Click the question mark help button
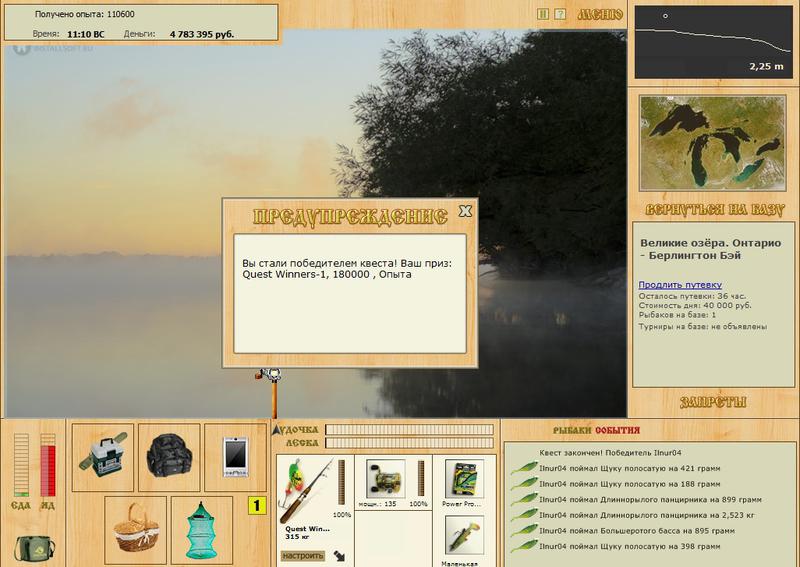Image resolution: width=800 pixels, height=567 pixels. coord(560,14)
